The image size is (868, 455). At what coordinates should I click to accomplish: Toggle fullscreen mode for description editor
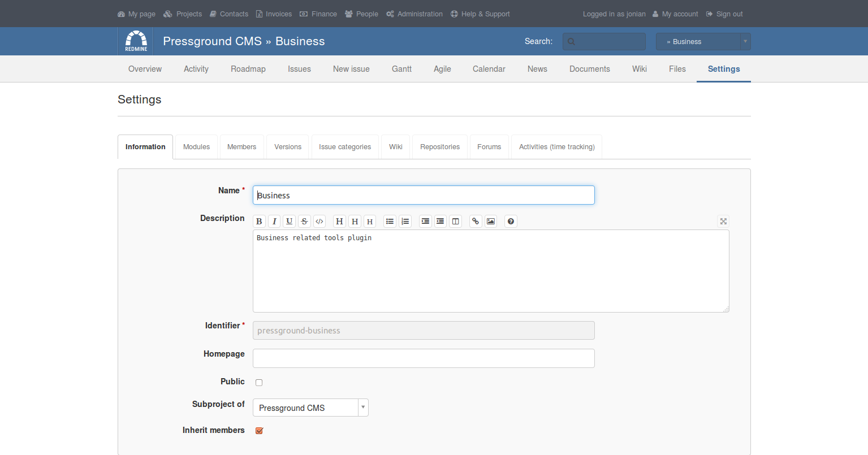(723, 221)
